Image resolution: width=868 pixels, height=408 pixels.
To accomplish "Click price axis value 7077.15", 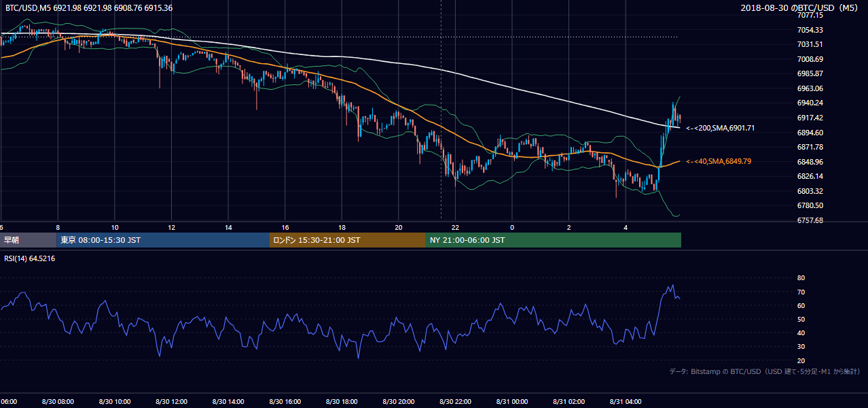I will [810, 15].
